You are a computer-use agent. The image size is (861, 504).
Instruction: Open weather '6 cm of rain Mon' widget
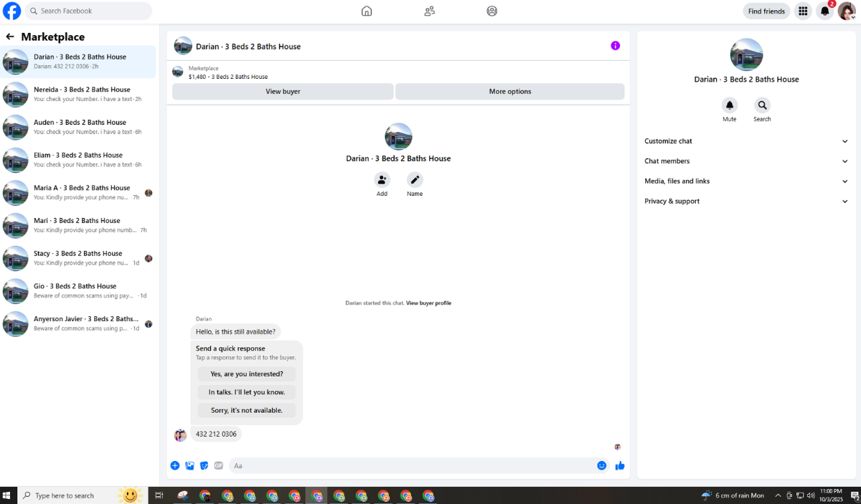[733, 495]
